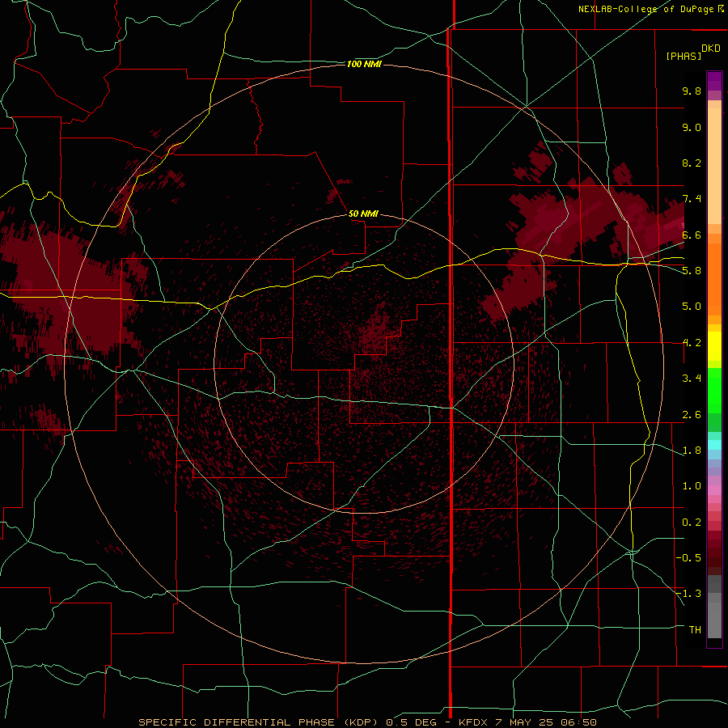
Task: Click the 5.0 scale value
Action: click(x=692, y=307)
